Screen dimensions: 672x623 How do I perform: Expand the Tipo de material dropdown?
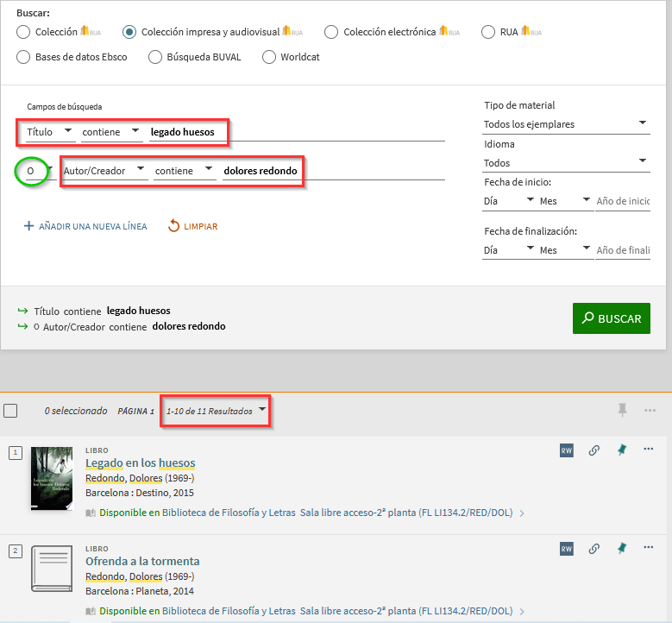(x=565, y=124)
